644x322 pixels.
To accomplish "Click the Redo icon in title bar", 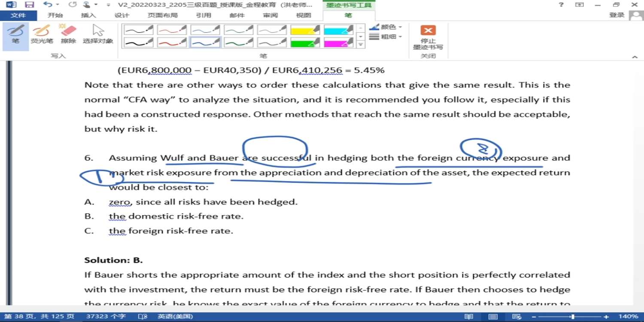I will (x=73, y=5).
